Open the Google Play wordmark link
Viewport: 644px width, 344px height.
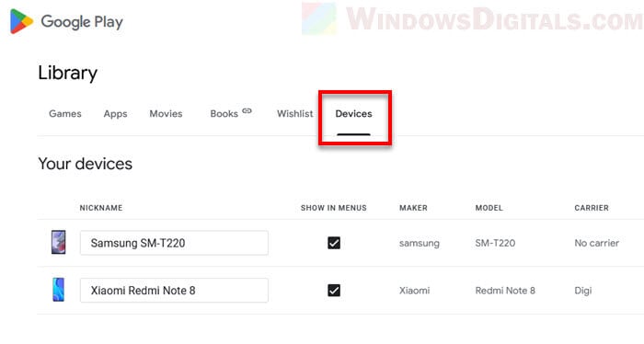[82, 22]
